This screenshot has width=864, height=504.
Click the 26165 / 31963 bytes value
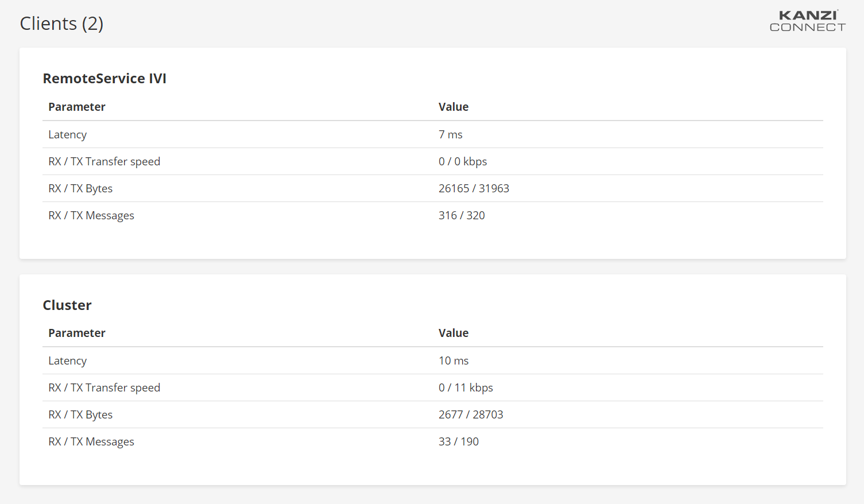pyautogui.click(x=474, y=188)
